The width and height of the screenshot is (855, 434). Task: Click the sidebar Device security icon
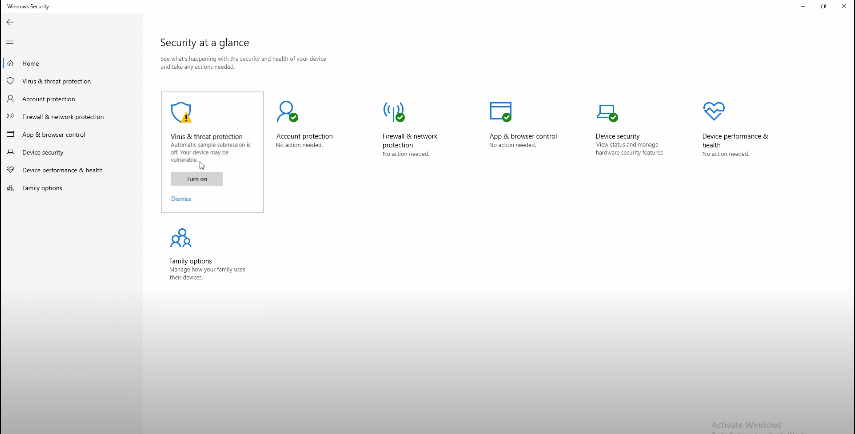point(10,152)
